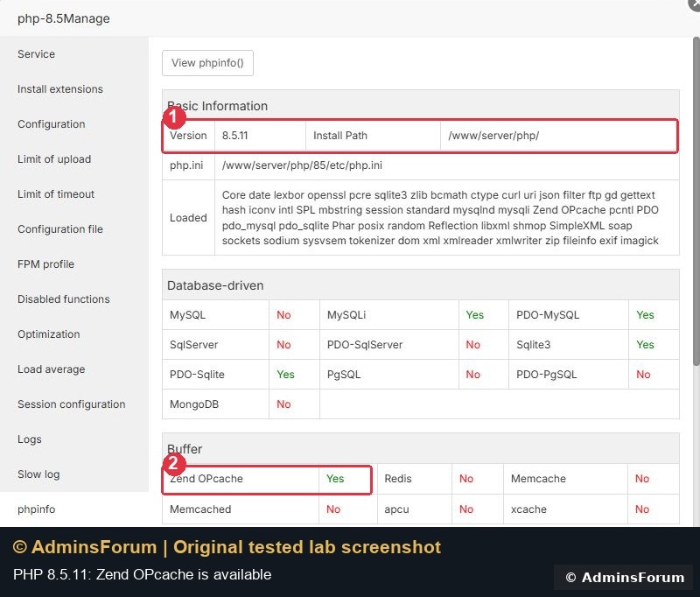Open FPM profile settings
The width and height of the screenshot is (700, 597).
pos(46,263)
